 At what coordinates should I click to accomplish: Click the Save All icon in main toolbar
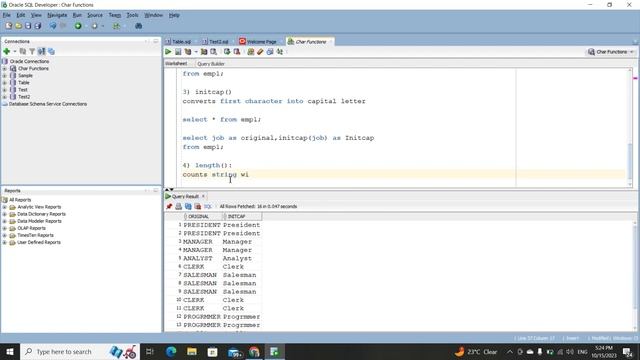click(x=38, y=26)
